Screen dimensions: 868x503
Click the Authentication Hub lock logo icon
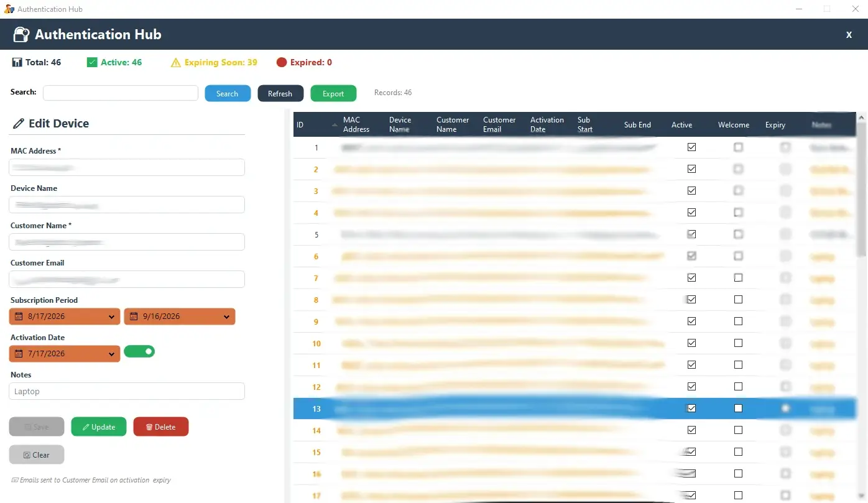21,35
